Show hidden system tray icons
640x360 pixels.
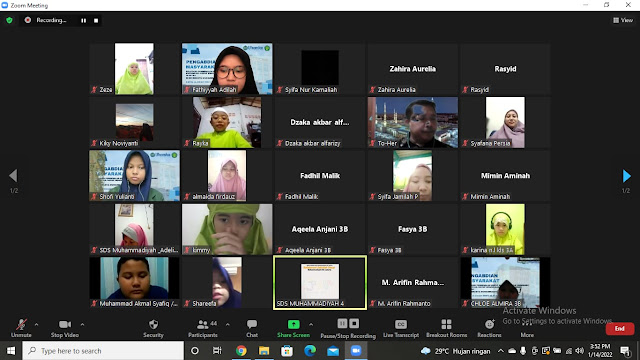pyautogui.click(x=500, y=351)
